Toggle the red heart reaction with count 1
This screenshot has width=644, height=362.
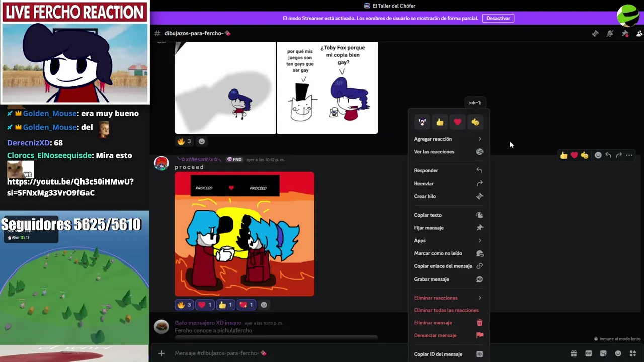(x=205, y=305)
